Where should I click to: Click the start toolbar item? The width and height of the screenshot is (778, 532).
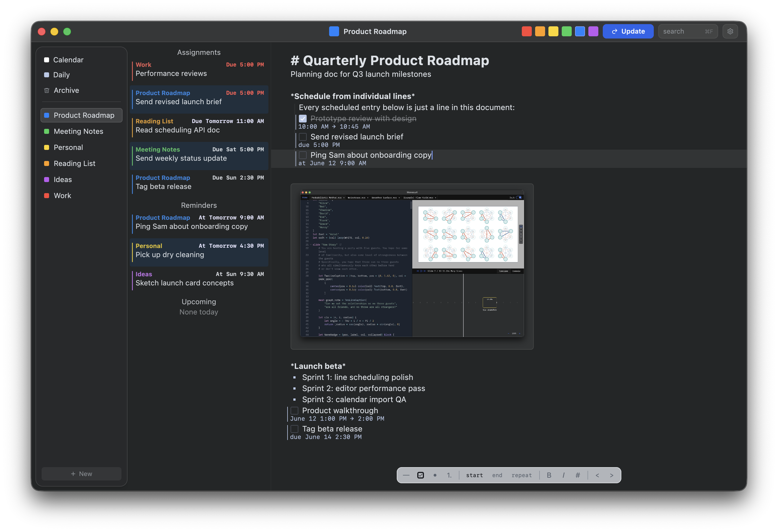[474, 475]
